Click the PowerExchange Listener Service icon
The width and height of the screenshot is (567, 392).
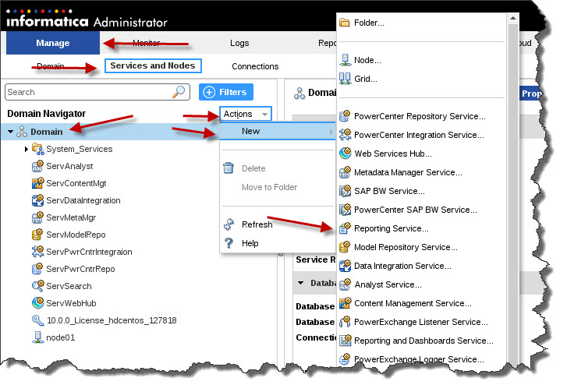(x=345, y=322)
